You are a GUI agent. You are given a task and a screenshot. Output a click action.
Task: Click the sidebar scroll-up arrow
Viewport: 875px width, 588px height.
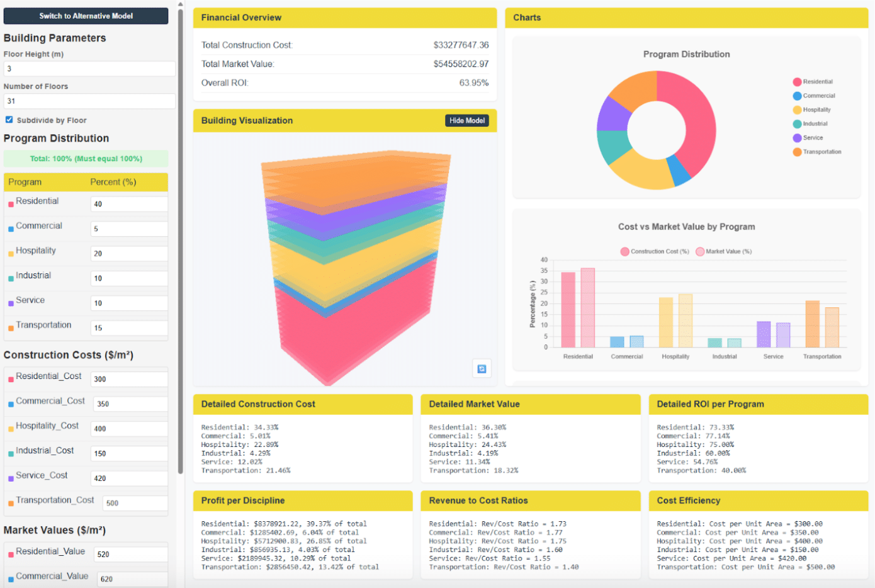click(x=181, y=4)
